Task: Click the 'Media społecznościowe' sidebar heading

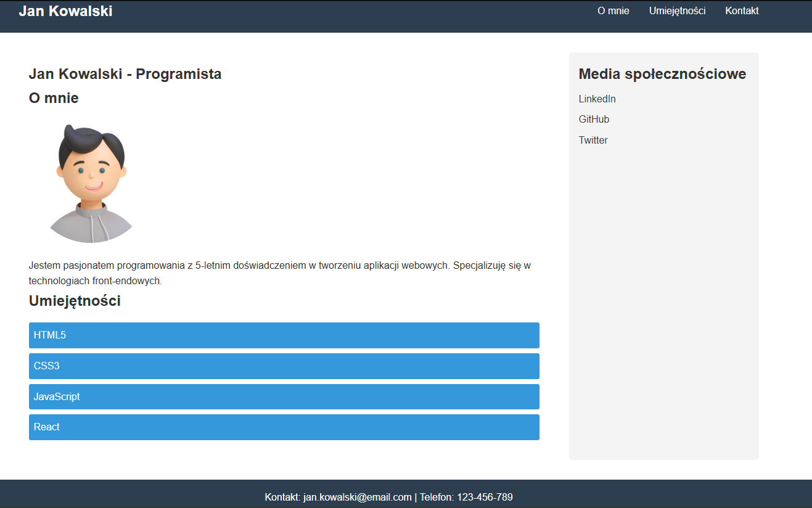Action: (x=662, y=74)
